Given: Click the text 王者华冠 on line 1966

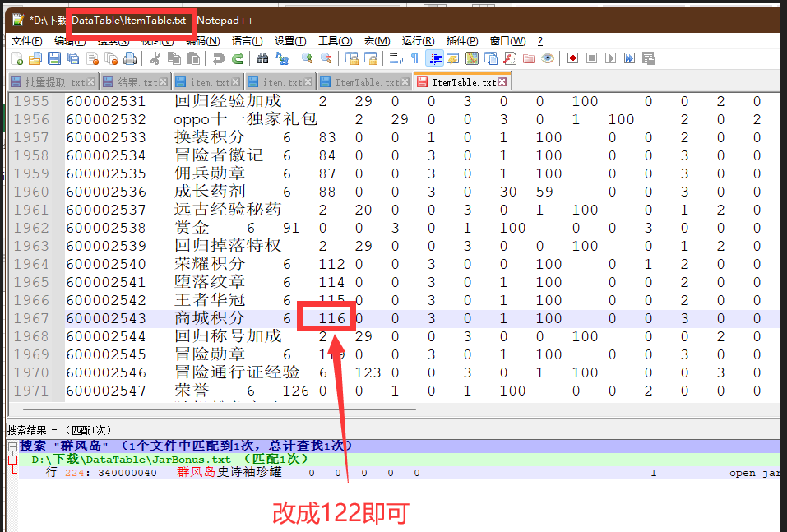Looking at the screenshot, I should pos(210,300).
